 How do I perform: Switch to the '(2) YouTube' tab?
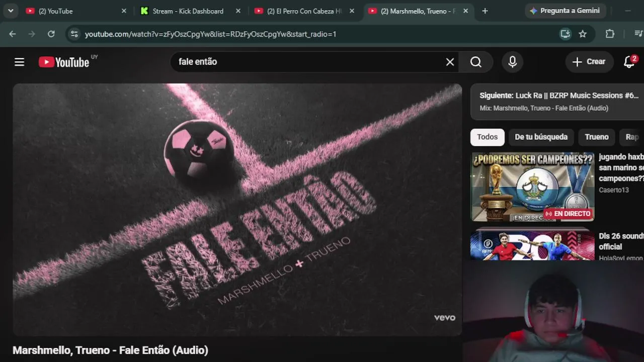click(76, 11)
